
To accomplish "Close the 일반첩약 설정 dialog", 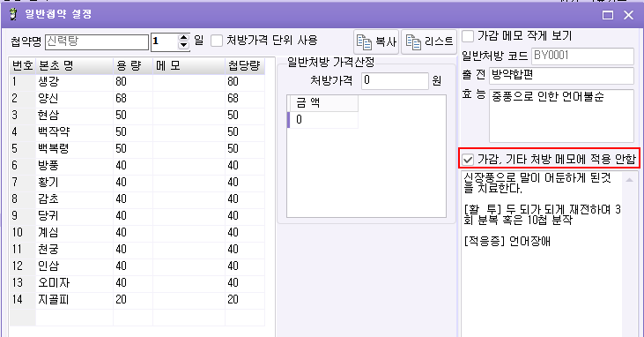I will (628, 15).
